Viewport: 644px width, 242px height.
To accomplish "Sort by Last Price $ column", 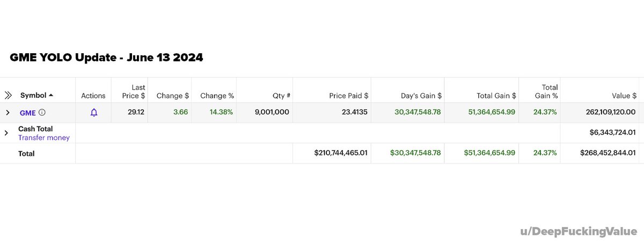I will pos(134,91).
